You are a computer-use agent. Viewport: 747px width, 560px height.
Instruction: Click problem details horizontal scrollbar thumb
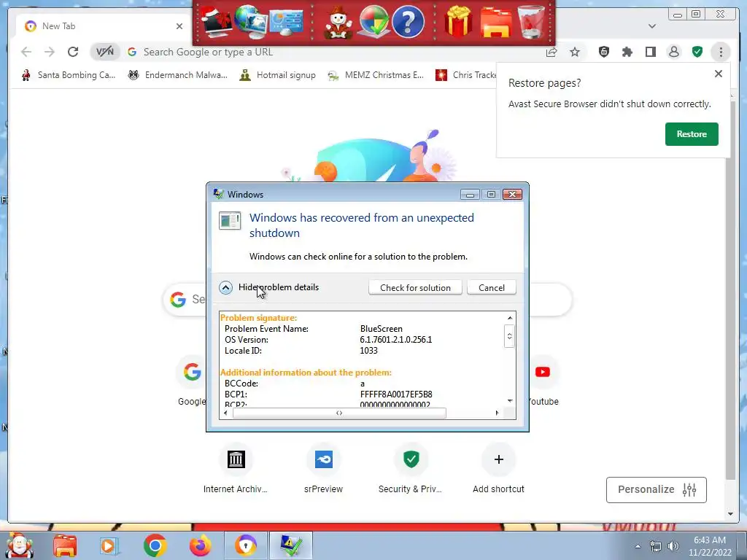coord(339,413)
